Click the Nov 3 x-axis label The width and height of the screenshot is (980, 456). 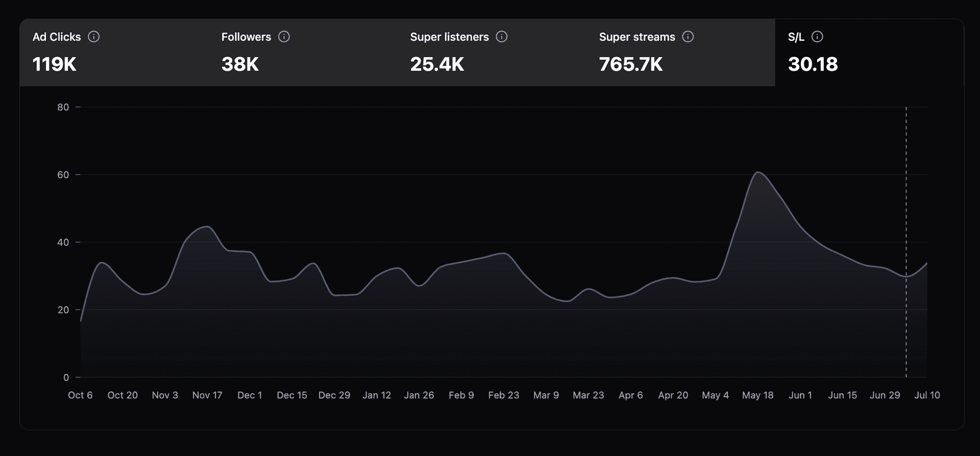165,395
